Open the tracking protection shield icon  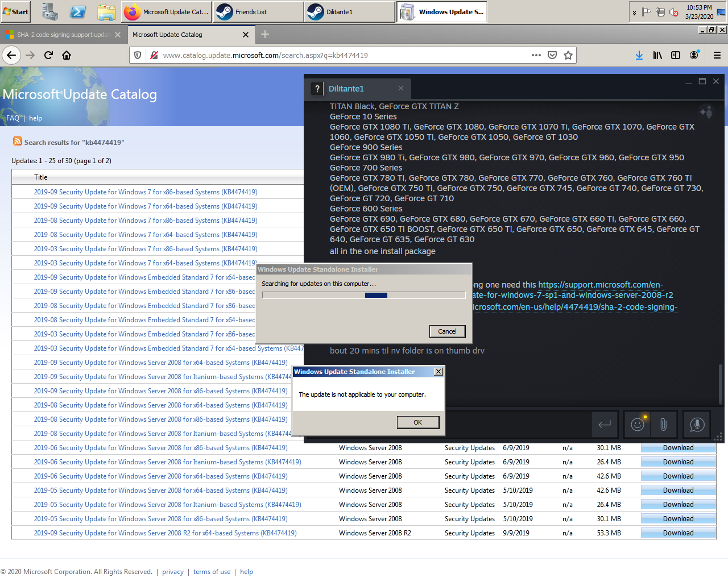138,55
